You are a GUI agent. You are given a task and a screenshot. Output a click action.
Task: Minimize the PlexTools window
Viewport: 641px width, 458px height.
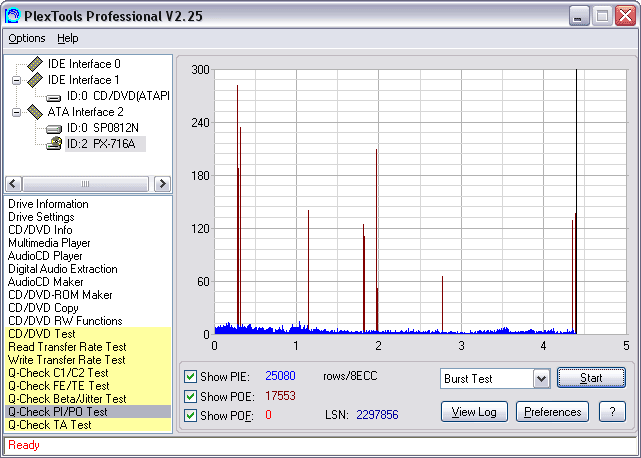tap(579, 16)
